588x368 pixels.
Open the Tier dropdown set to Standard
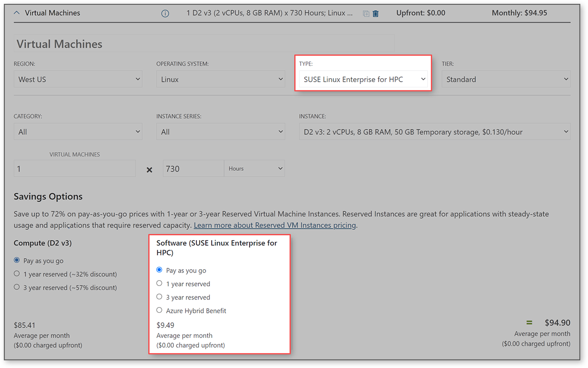[x=506, y=79]
